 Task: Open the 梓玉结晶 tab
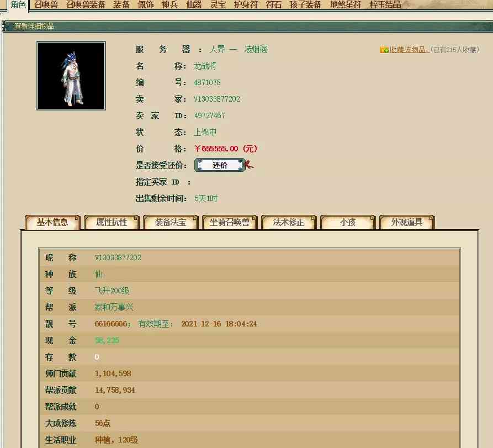click(x=385, y=5)
